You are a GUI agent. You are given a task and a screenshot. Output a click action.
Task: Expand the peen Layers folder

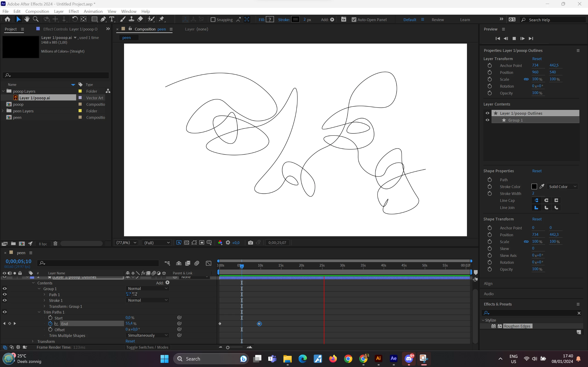3,111
